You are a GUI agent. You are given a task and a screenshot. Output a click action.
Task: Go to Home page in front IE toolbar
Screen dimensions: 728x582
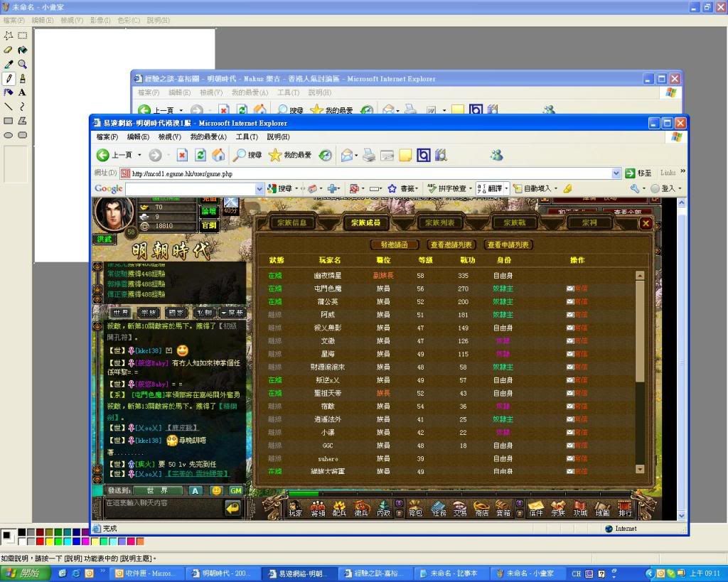(x=218, y=155)
